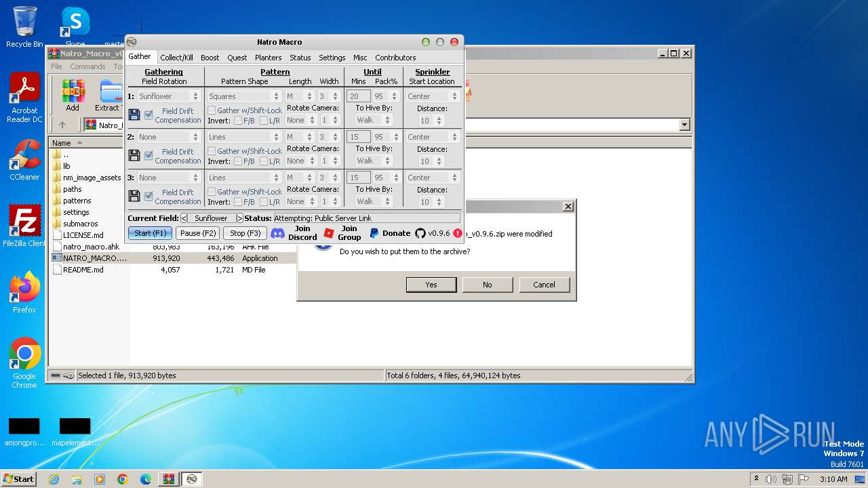Open the Firefox desktop shortcut
This screenshot has height=488, width=868.
point(24,293)
